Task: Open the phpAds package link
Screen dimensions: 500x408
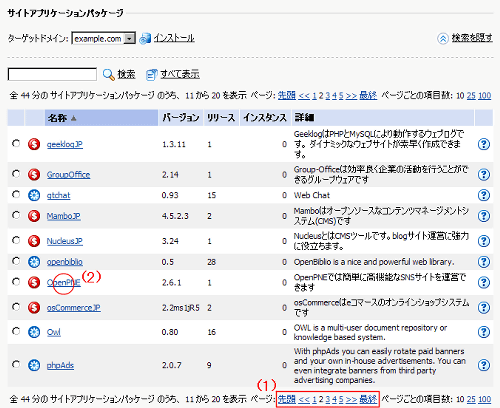Action: (x=60, y=365)
